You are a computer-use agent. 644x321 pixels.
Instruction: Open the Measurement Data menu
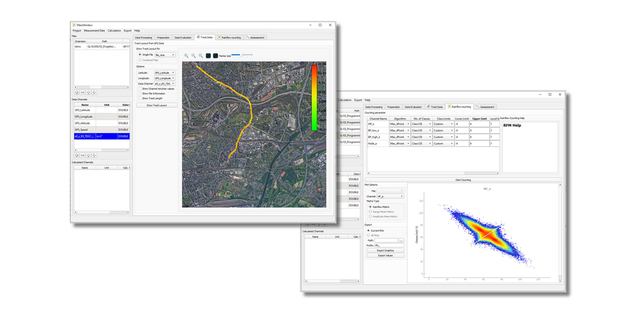click(94, 31)
